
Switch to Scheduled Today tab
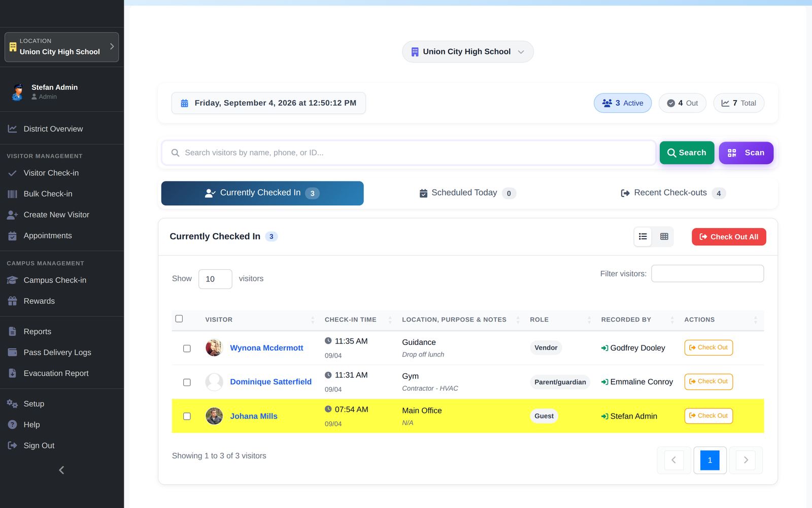coord(468,193)
